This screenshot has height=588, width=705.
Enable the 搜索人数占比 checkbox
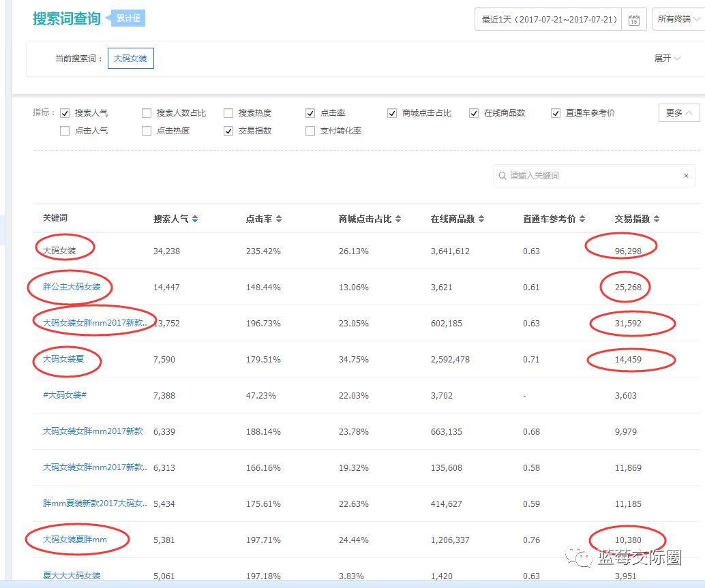[x=147, y=113]
